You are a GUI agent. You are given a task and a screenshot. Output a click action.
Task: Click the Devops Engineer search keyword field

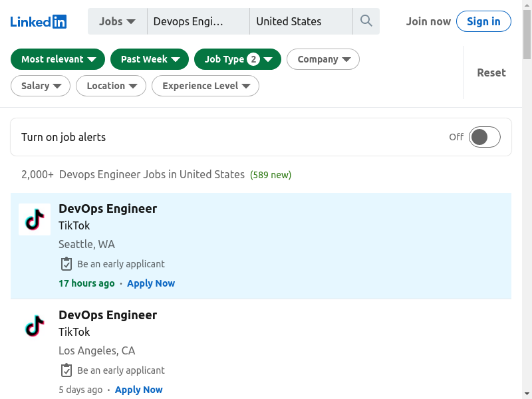(198, 21)
